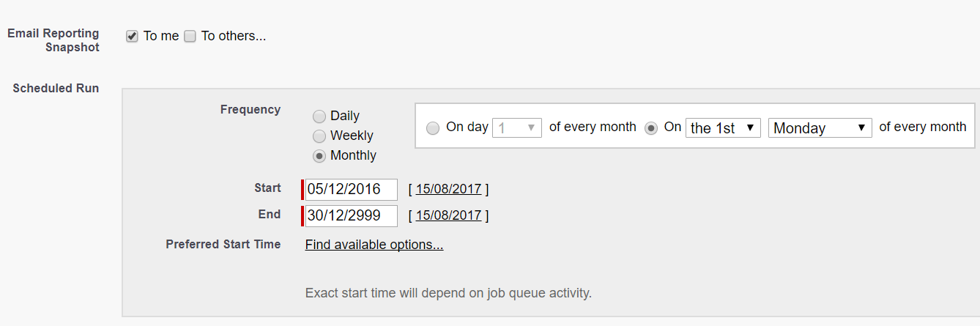Select the "On day" radio option

click(433, 128)
